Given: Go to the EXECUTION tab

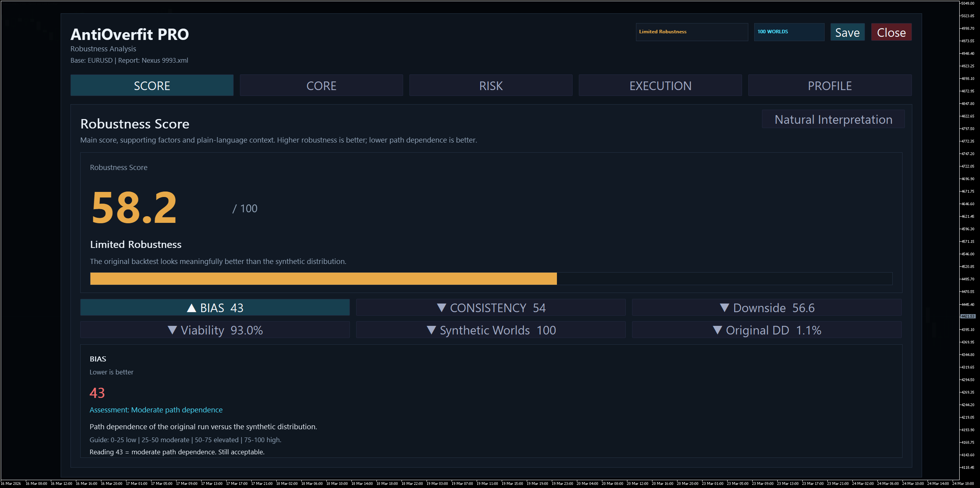Looking at the screenshot, I should (x=660, y=85).
